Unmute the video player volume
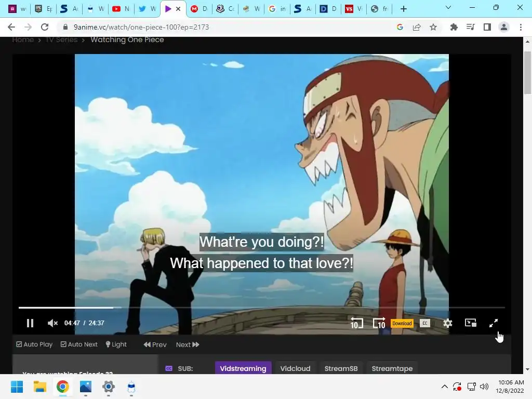532x399 pixels. coord(52,323)
